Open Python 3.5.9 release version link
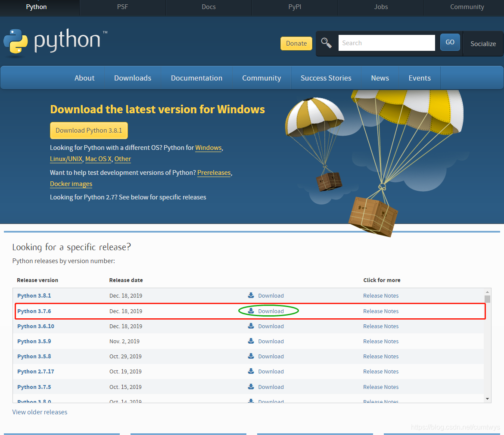This screenshot has height=435, width=504. [34, 341]
